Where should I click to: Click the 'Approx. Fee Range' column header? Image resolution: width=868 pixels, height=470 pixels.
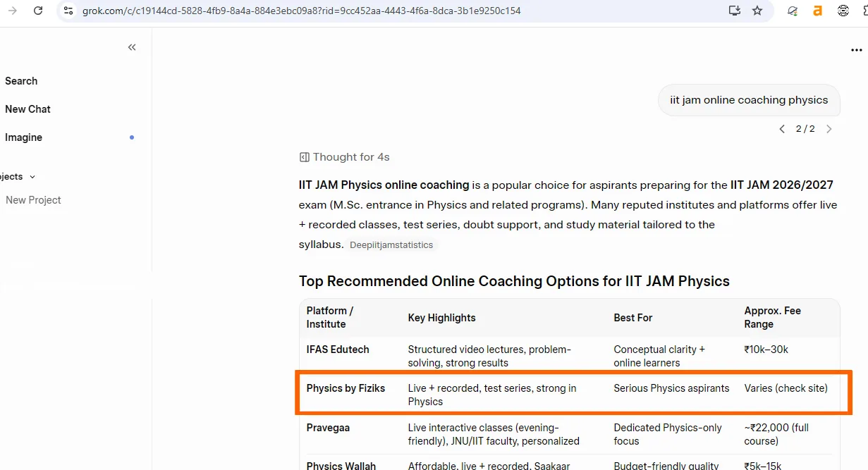pyautogui.click(x=773, y=317)
